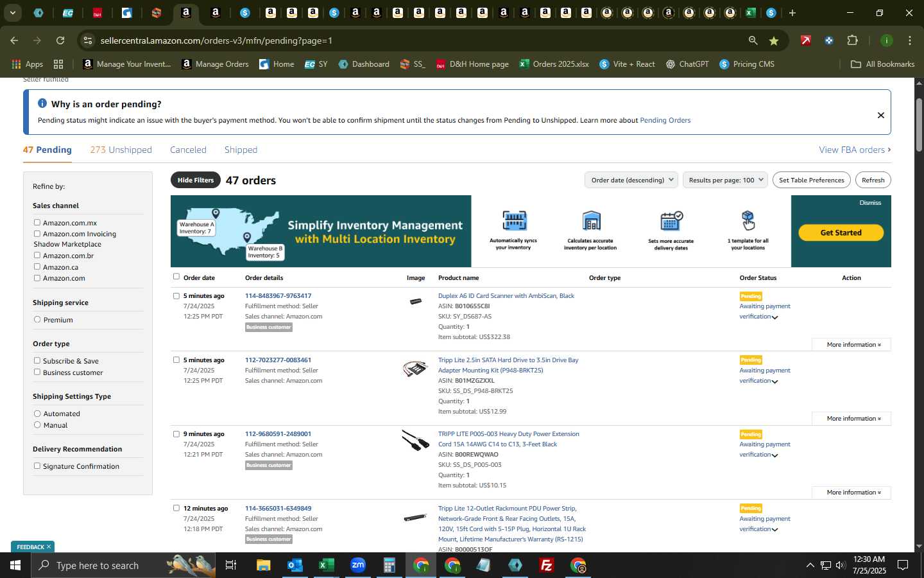Open Results per page dropdown
Screen dimensions: 924x578
[725, 180]
